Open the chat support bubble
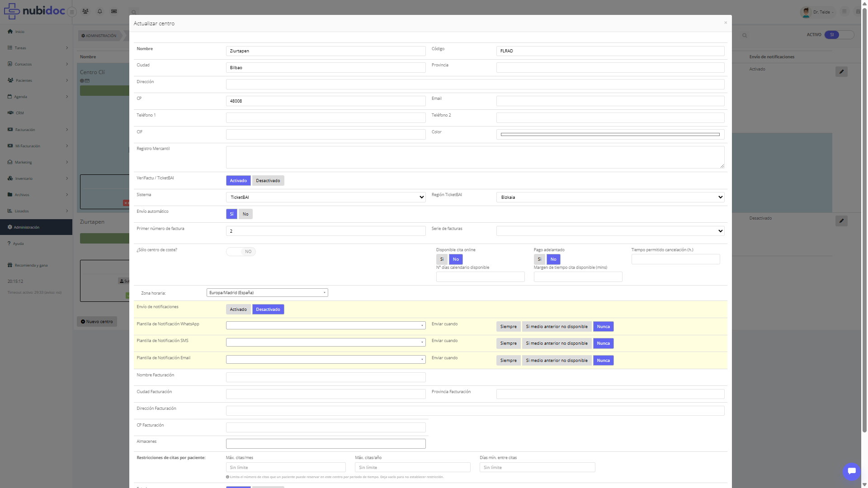 pyautogui.click(x=851, y=471)
